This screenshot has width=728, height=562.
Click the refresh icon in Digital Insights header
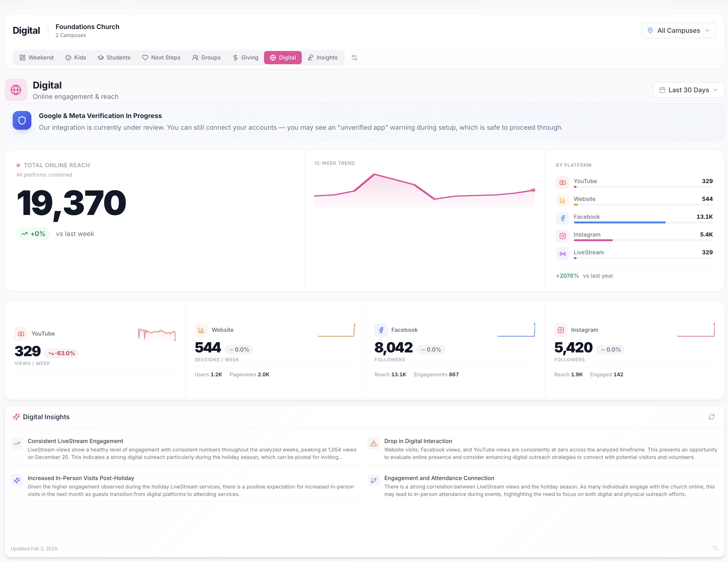[x=712, y=417]
